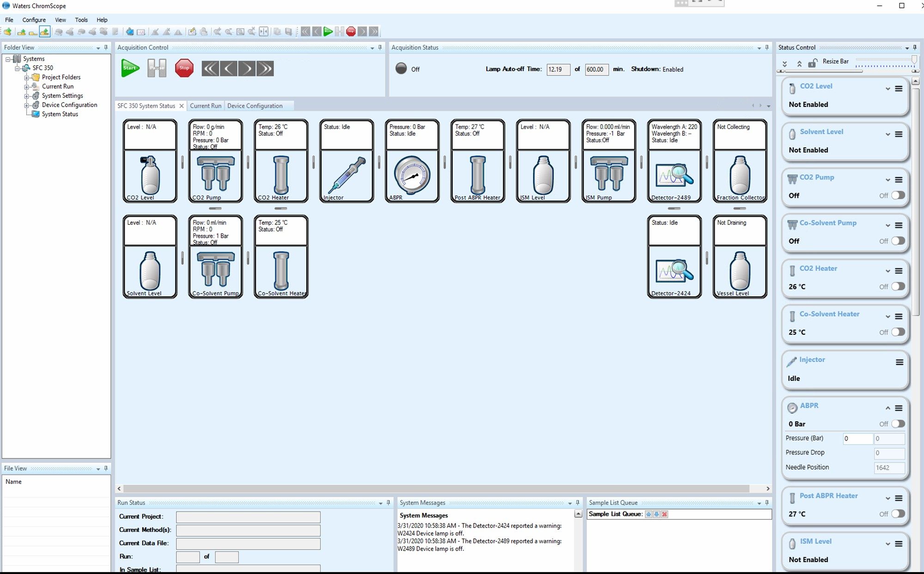
Task: Expand the CO2 Pump status card
Action: tap(888, 180)
